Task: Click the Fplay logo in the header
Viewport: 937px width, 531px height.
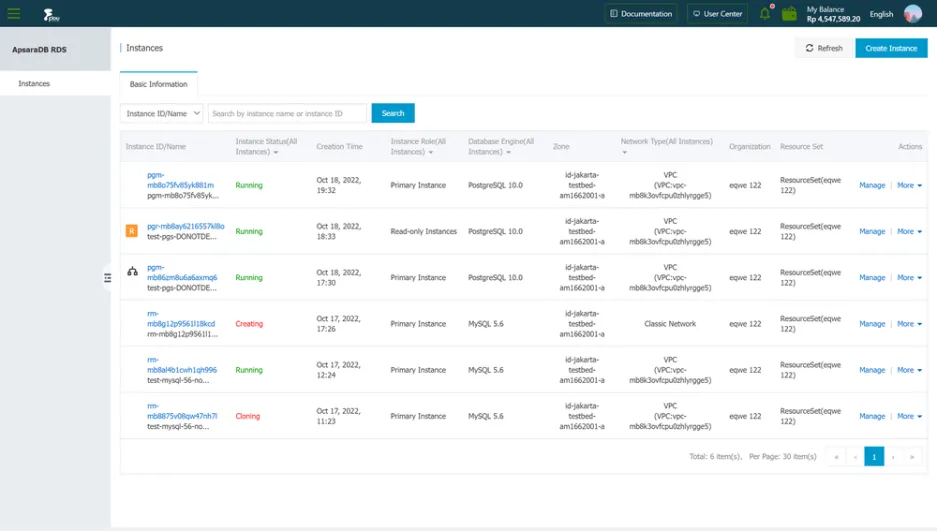Action: pyautogui.click(x=51, y=15)
